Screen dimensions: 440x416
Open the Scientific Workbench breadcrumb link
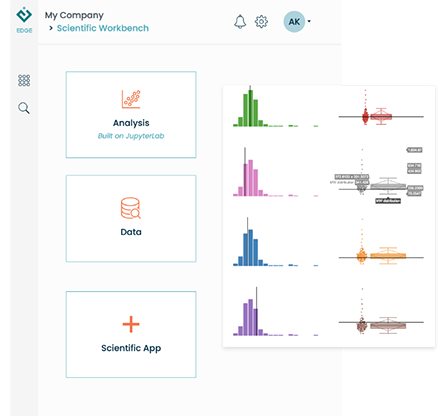(x=103, y=28)
